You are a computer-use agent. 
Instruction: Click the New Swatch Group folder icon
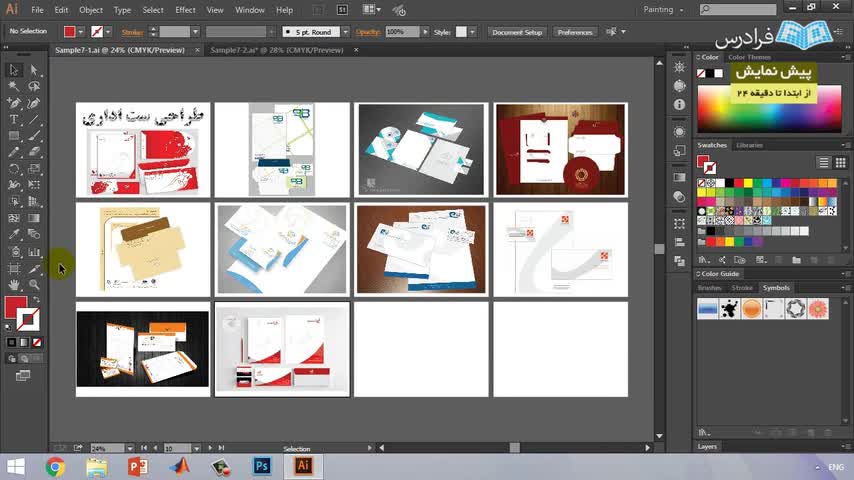[x=796, y=260]
